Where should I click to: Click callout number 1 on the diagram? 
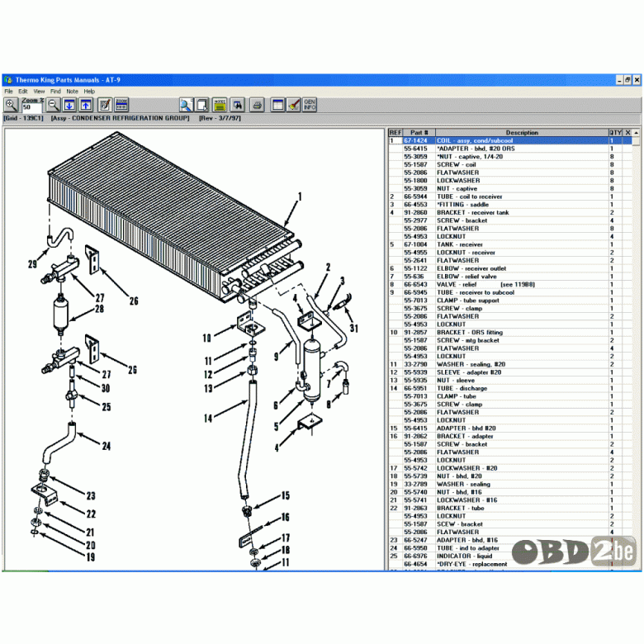pos(300,197)
